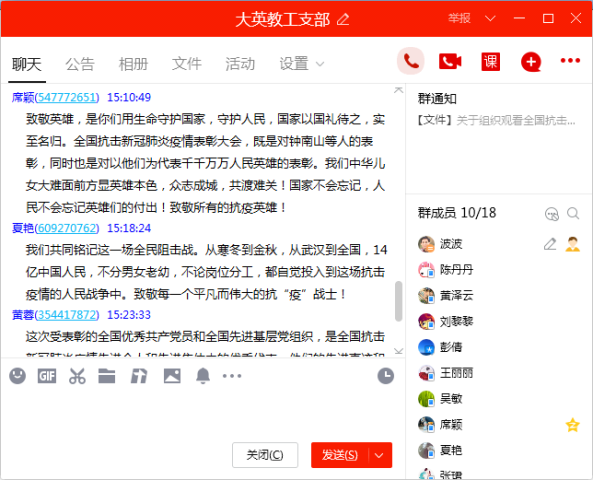Switch to the 聊天 tab
The height and width of the screenshot is (480, 593).
tap(26, 64)
